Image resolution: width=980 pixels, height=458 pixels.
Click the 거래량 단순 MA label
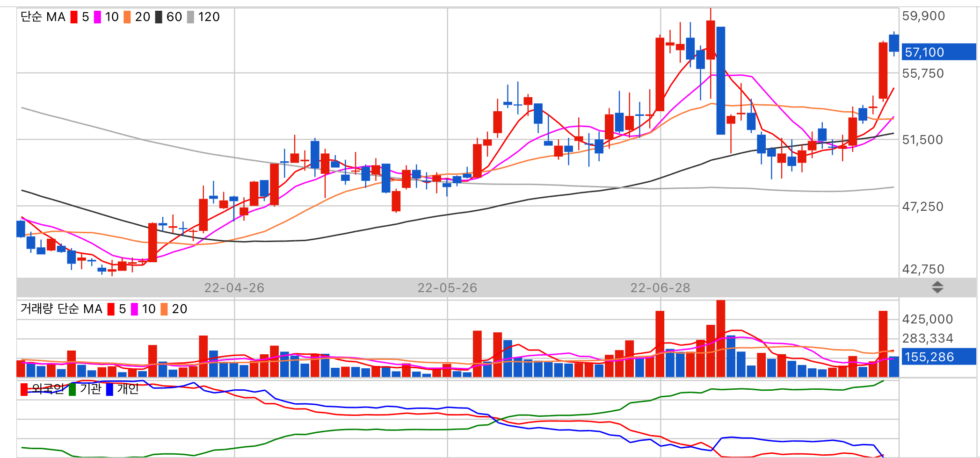[x=61, y=309]
